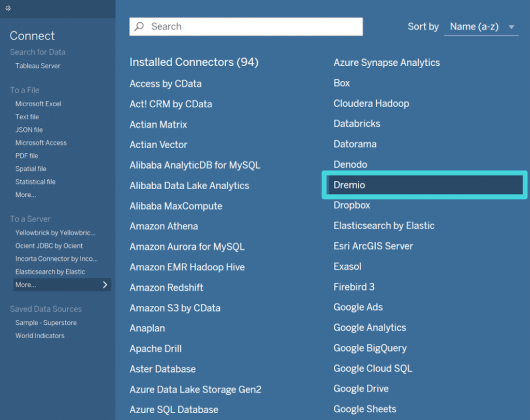Select Actian Matrix connector
The image size is (530, 420).
(x=158, y=124)
